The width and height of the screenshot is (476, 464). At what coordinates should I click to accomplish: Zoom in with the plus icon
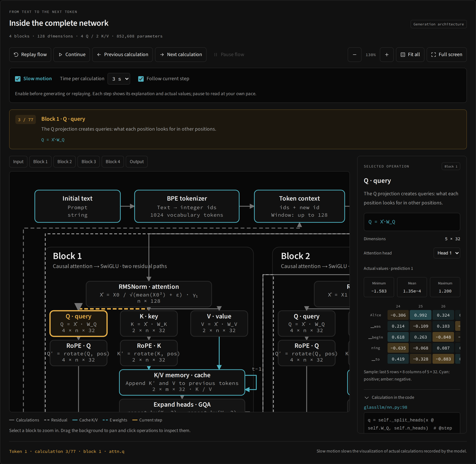[x=387, y=55]
